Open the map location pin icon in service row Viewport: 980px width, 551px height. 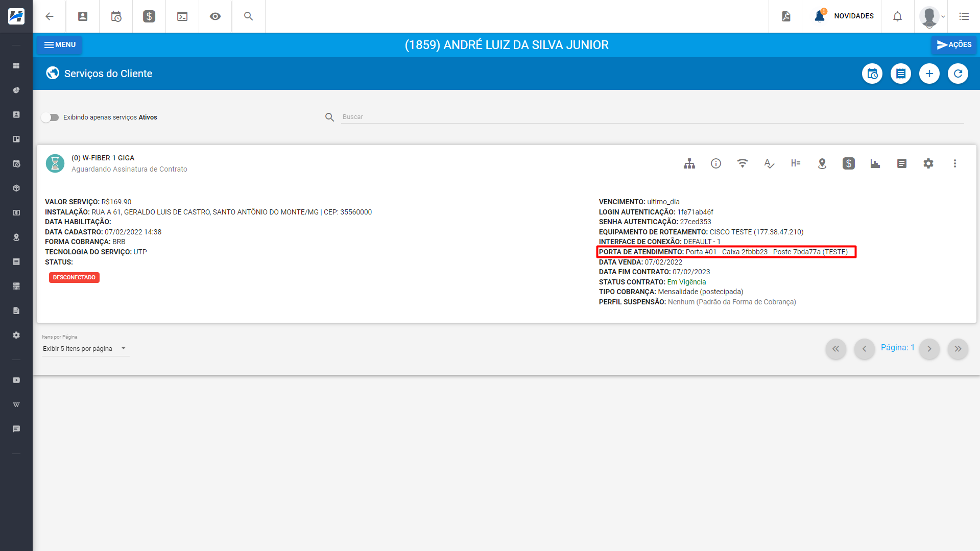[x=822, y=163]
